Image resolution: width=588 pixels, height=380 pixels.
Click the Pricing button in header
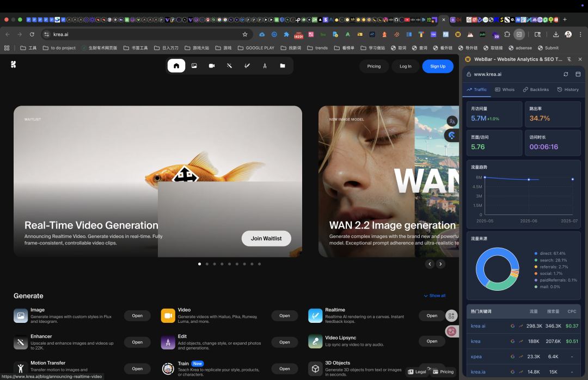tap(374, 66)
